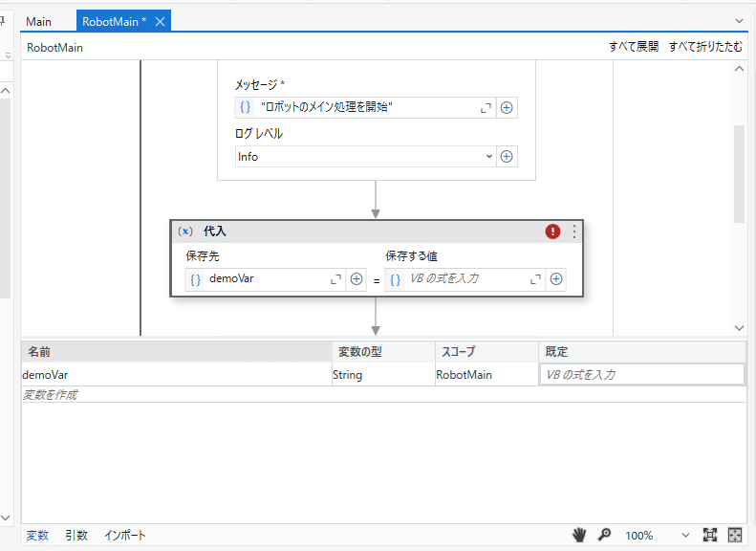This screenshot has width=756, height=551.
Task: Click plus button next to 保存する値
Action: point(556,279)
